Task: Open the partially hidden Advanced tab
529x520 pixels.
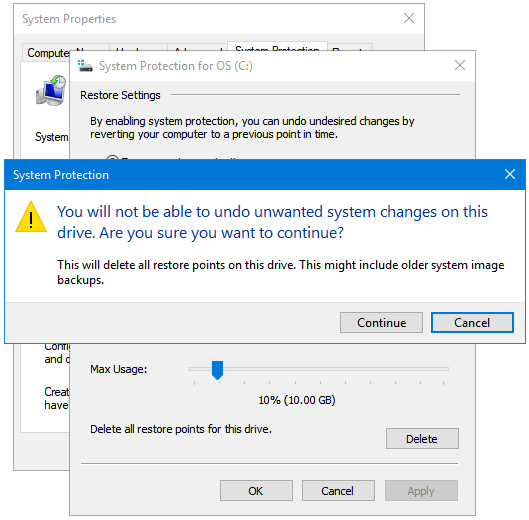Action: tap(197, 47)
